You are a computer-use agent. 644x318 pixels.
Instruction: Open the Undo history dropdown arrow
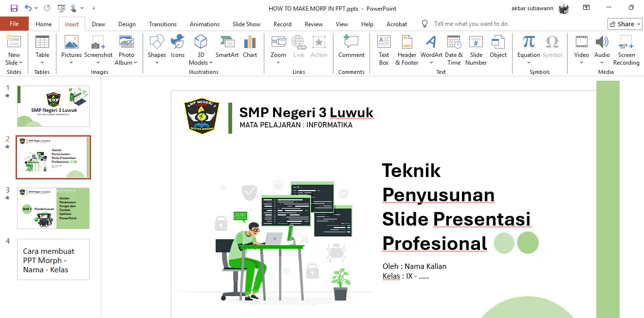pos(36,8)
